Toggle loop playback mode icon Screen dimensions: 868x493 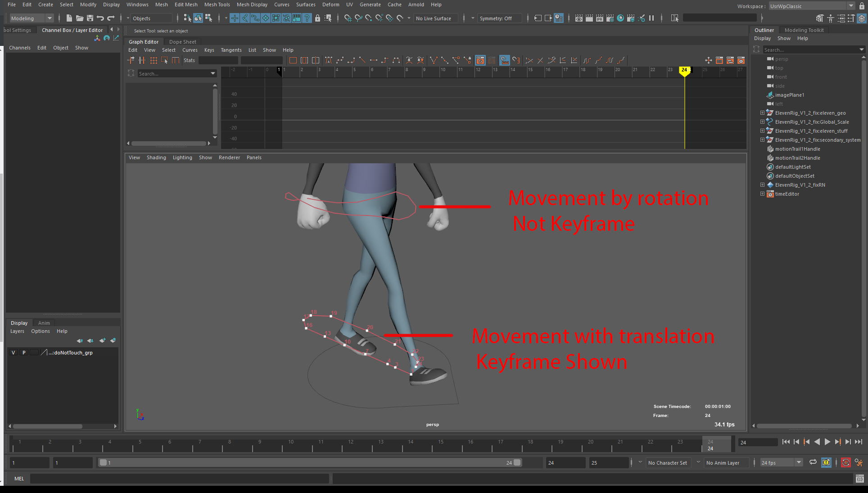point(813,462)
